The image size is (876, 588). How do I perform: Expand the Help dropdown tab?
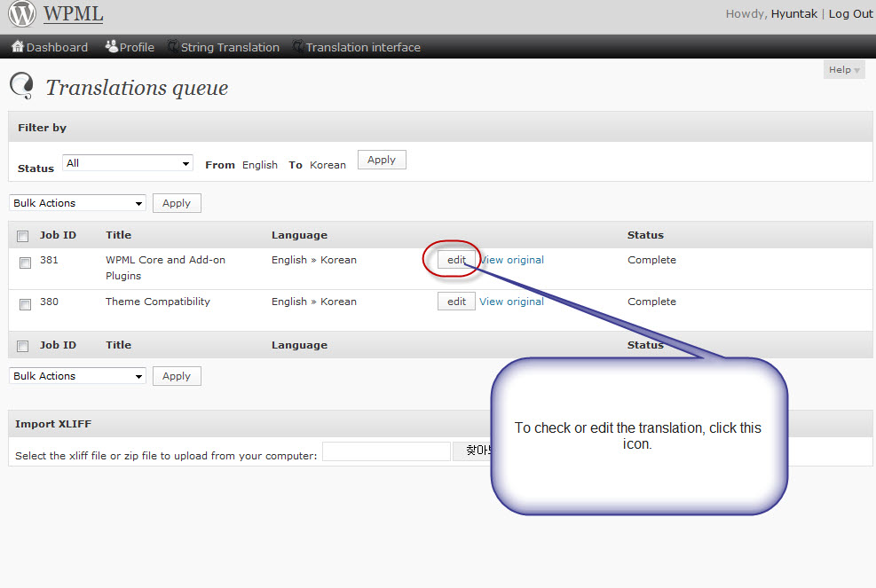click(843, 70)
